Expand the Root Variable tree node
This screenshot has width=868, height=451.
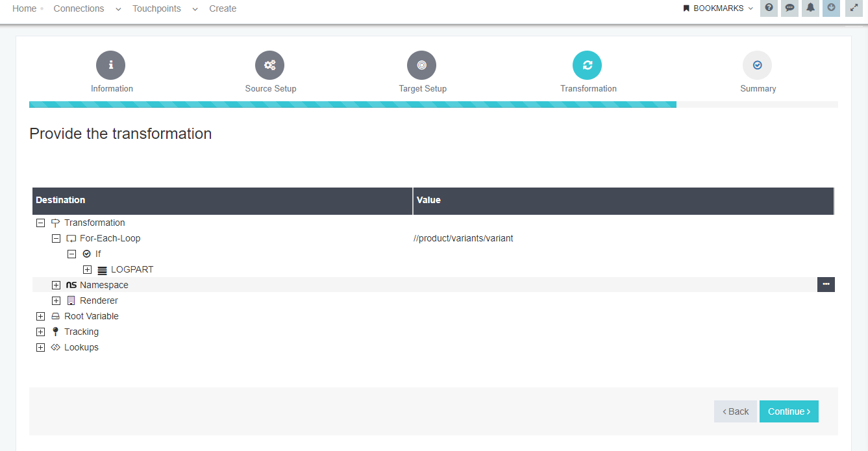pos(40,316)
